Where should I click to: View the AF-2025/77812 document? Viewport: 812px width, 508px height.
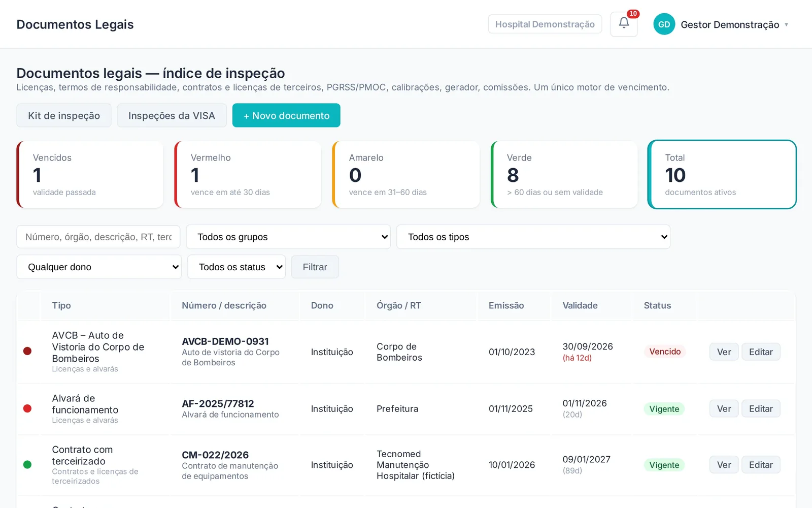724,408
